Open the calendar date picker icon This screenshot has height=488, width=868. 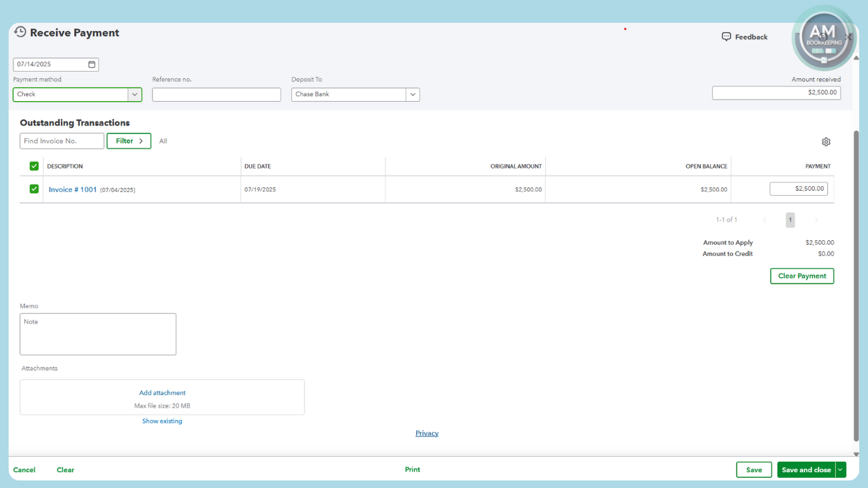click(92, 64)
